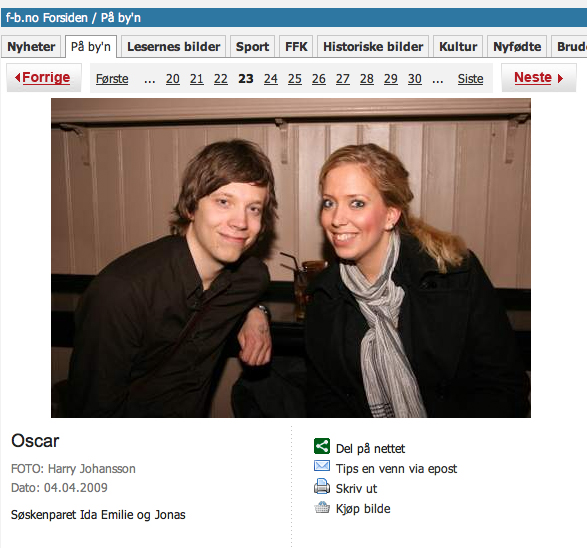This screenshot has width=587, height=548.
Task: Go to page 30
Action: pos(414,79)
